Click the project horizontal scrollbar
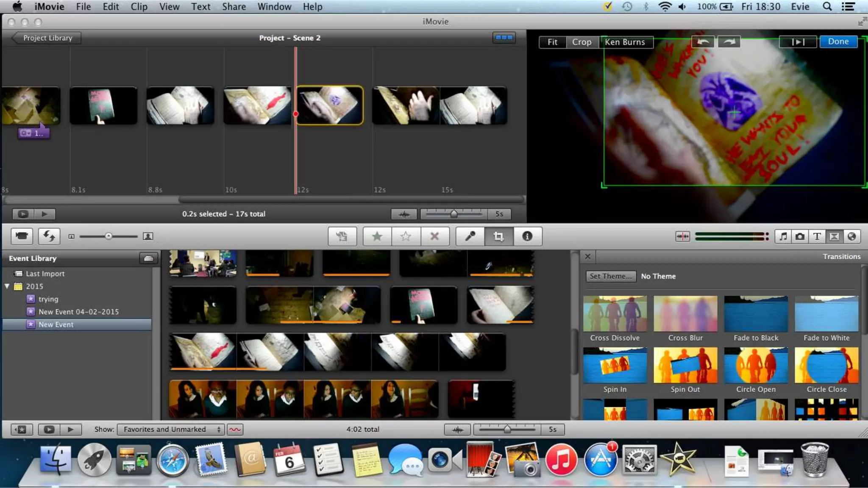The image size is (868, 488). (351, 199)
